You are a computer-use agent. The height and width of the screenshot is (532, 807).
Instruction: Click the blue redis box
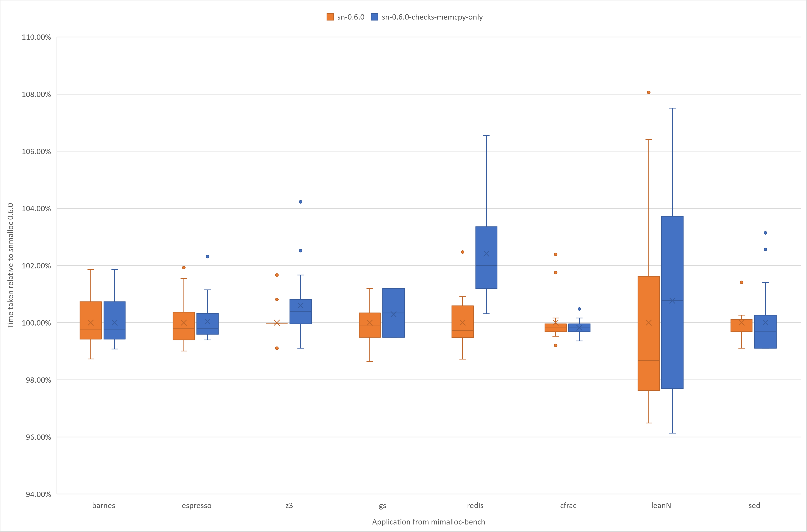pyautogui.click(x=486, y=257)
